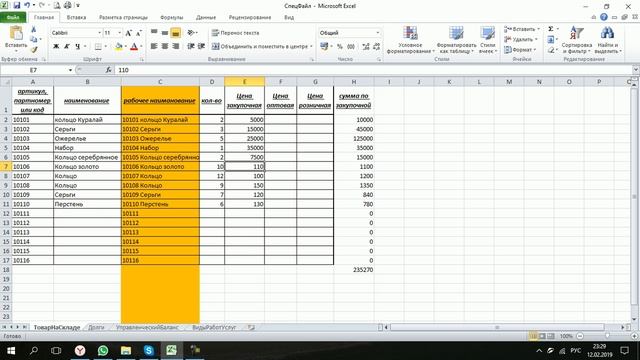
Task: Toggle Underline (Ч) formatting
Action: point(78,47)
